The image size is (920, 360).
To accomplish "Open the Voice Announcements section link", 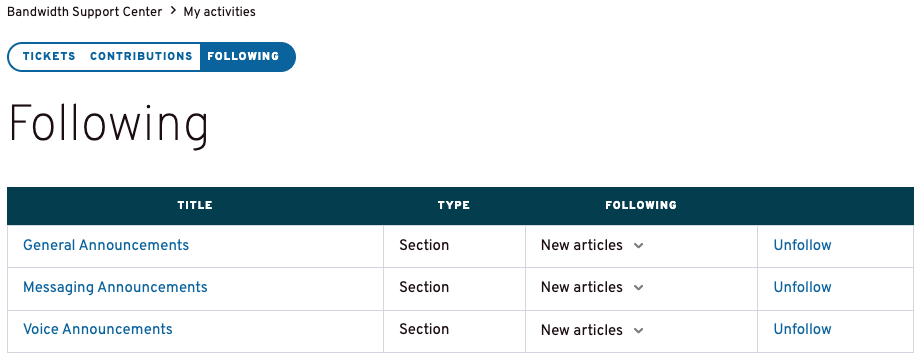I will 98,330.
